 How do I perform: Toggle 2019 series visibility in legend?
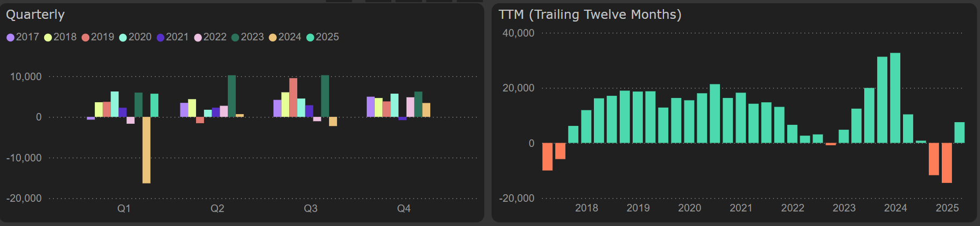97,37
